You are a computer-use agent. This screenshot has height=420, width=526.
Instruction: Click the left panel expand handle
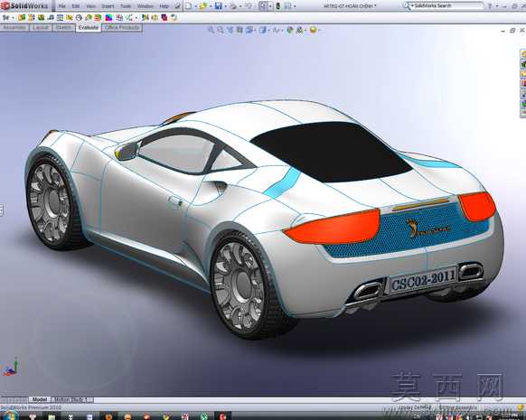pyautogui.click(x=1, y=210)
